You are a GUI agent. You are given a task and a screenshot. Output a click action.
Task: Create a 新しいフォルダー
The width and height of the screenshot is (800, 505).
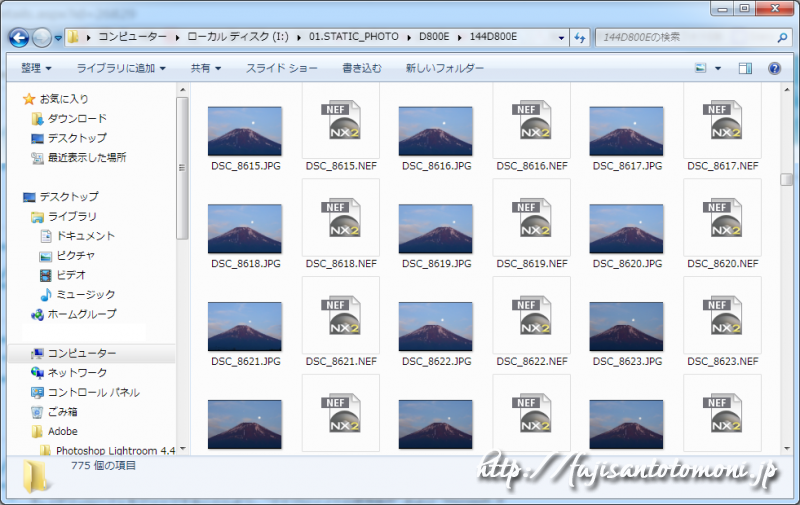[444, 68]
